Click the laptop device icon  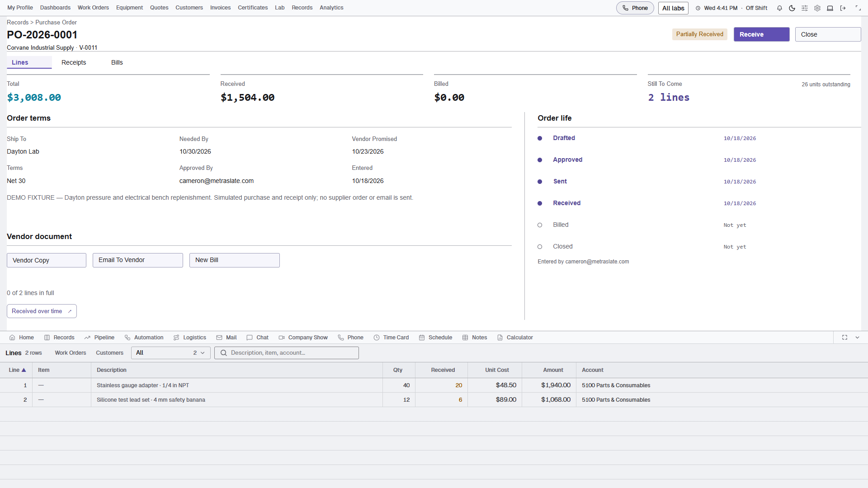point(830,8)
